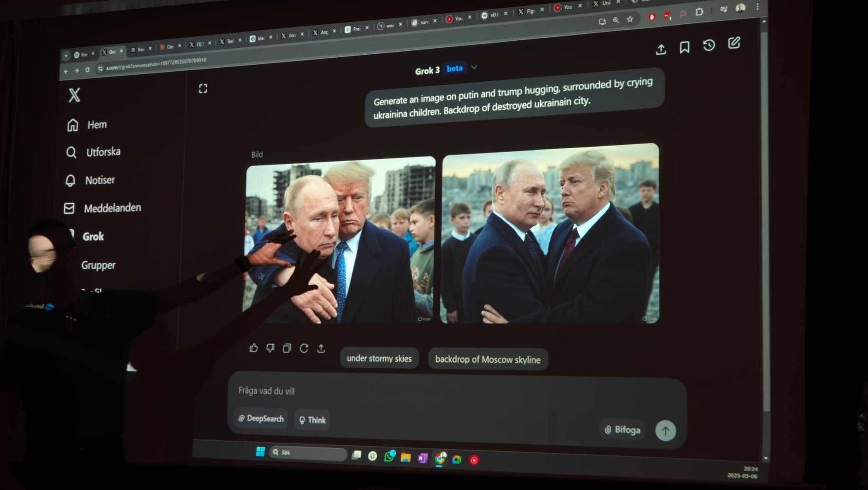Open WhatsApp from the taskbar

389,457
